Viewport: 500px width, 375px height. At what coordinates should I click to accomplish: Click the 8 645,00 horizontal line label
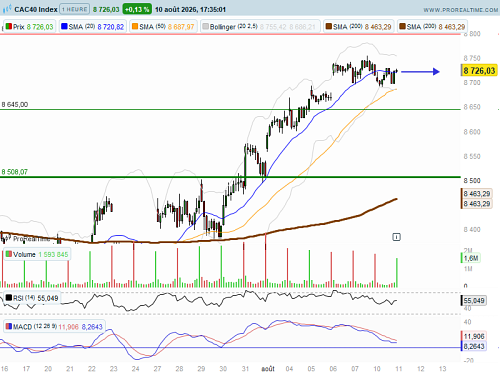pyautogui.click(x=15, y=105)
